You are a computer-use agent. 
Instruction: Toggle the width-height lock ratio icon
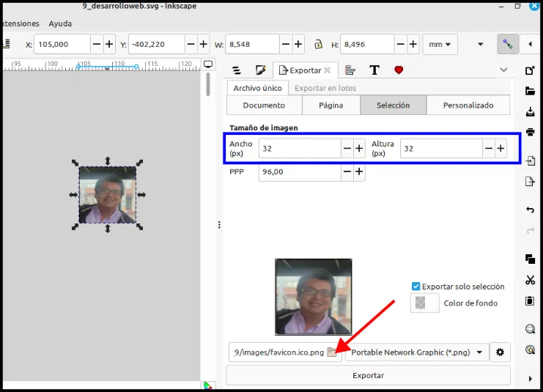(x=318, y=44)
